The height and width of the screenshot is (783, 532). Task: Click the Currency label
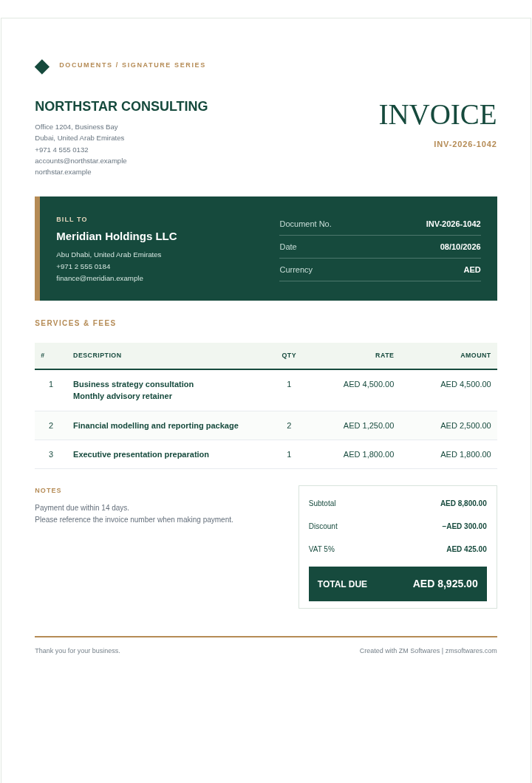(296, 270)
